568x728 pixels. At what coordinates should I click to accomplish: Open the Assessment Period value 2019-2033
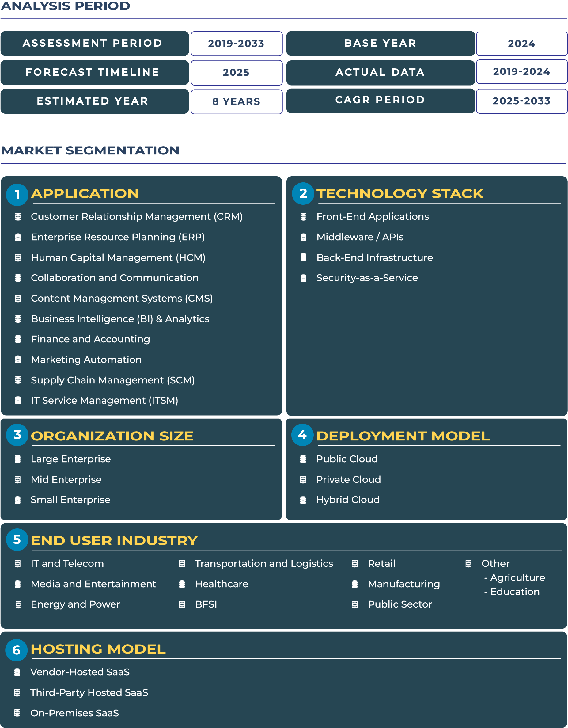(236, 44)
